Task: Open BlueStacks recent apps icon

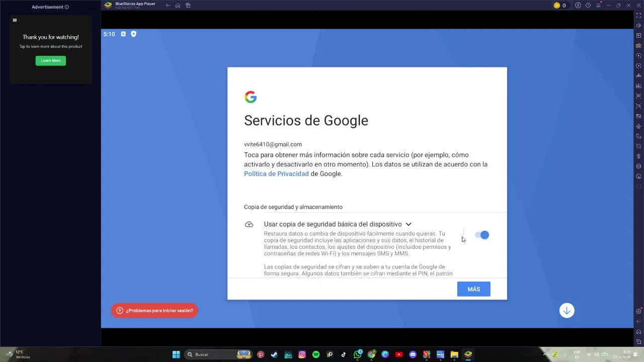Action: click(188, 6)
